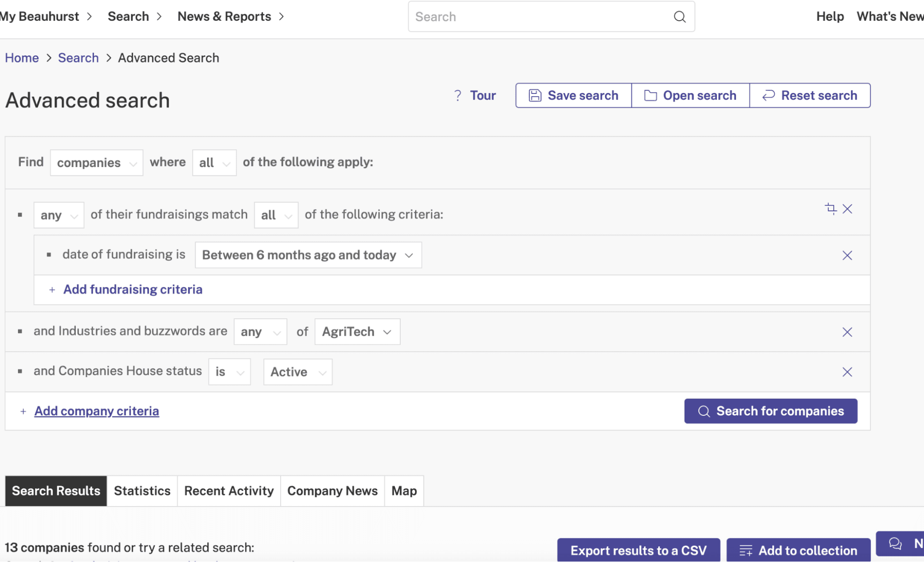This screenshot has height=562, width=924.
Task: Switch to the Statistics tab
Action: pyautogui.click(x=142, y=491)
